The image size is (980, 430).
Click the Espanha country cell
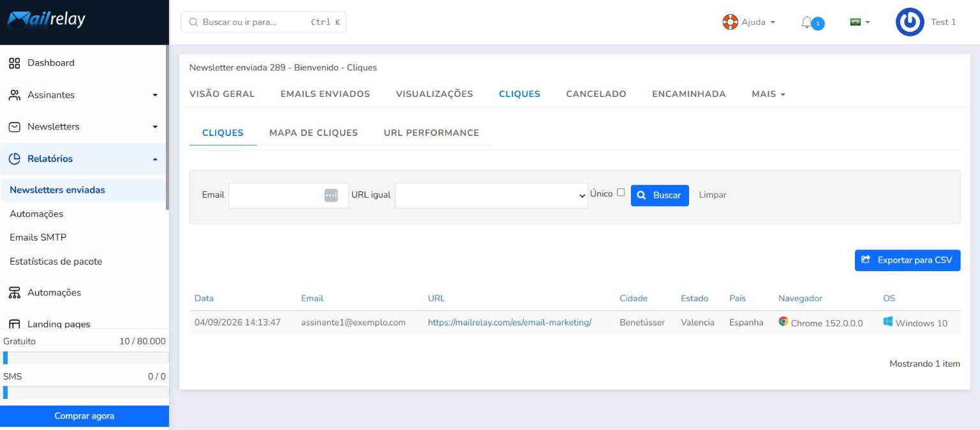(x=746, y=322)
